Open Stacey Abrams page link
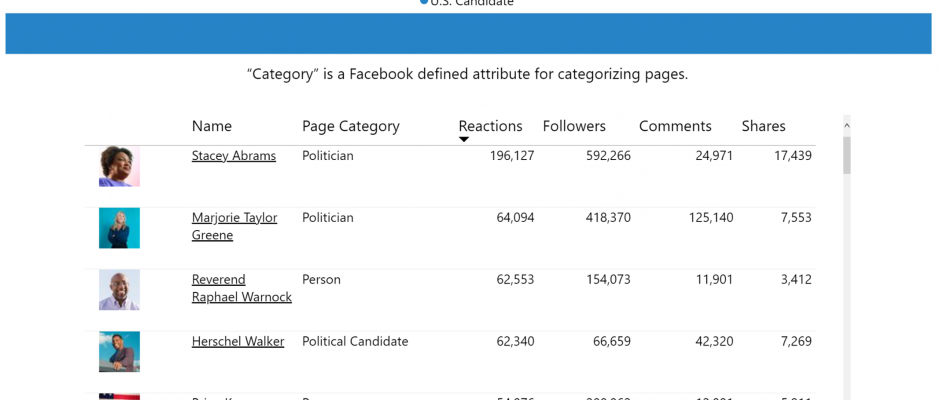Image resolution: width=940 pixels, height=400 pixels. click(234, 156)
